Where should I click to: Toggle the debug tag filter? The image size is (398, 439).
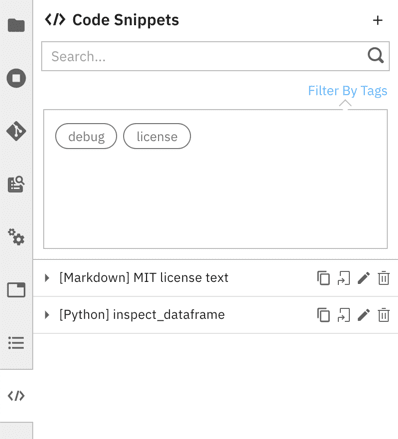tap(86, 136)
